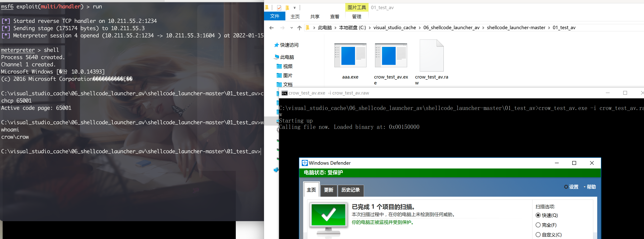This screenshot has width=644, height=239.
Task: Click 'Loaded binary at: 0x00150000' console output
Action: click(377, 127)
